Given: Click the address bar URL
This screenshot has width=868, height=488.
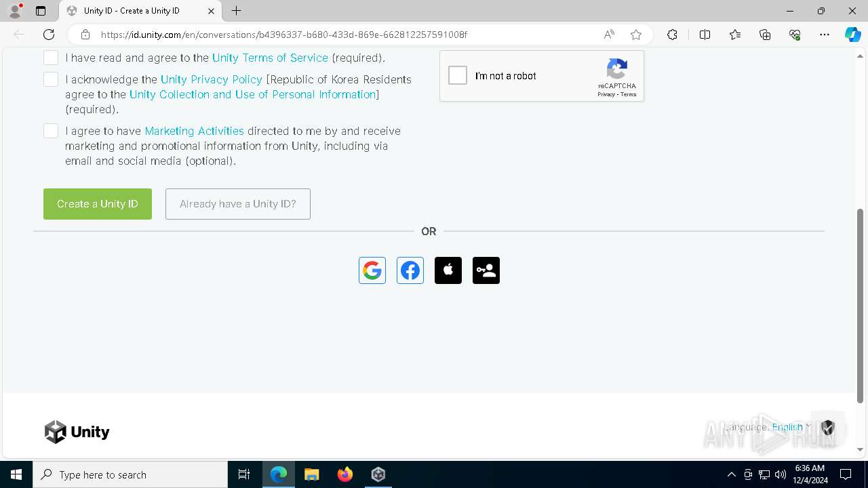Looking at the screenshot, I should (x=284, y=35).
